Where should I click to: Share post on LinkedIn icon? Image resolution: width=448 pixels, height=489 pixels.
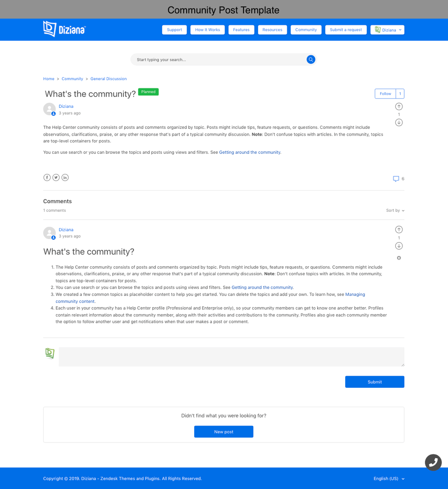(65, 177)
